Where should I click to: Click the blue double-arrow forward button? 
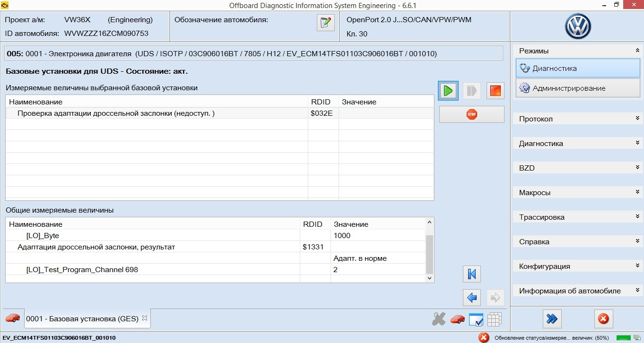(x=551, y=318)
